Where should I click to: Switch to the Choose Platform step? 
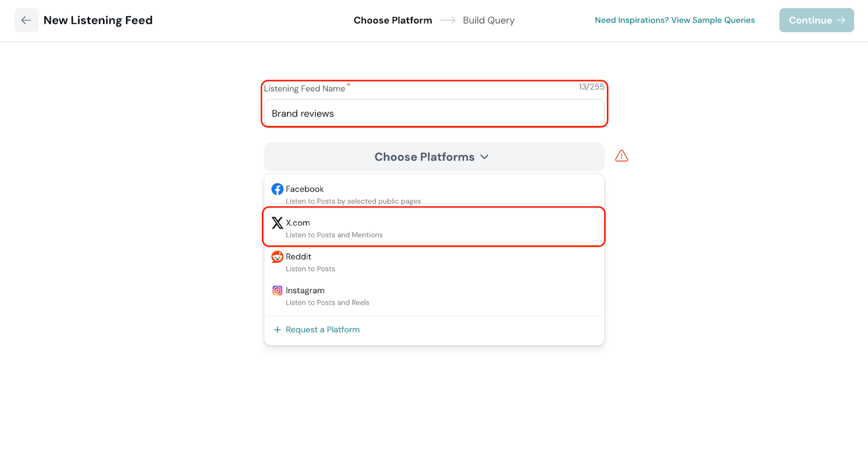coord(393,20)
